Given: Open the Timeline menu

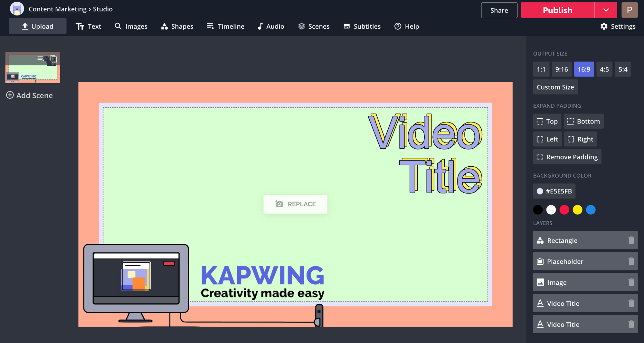Looking at the screenshot, I should click(225, 26).
